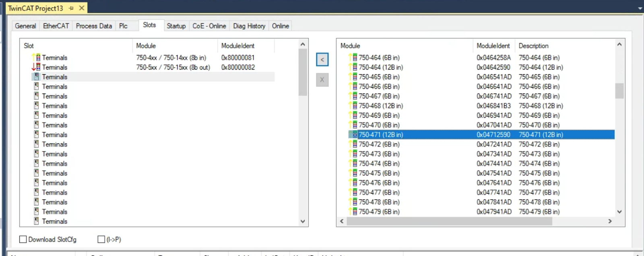The height and width of the screenshot is (256, 644).
Task: Click module icon for 750-475 (6B in)
Action: click(x=354, y=173)
